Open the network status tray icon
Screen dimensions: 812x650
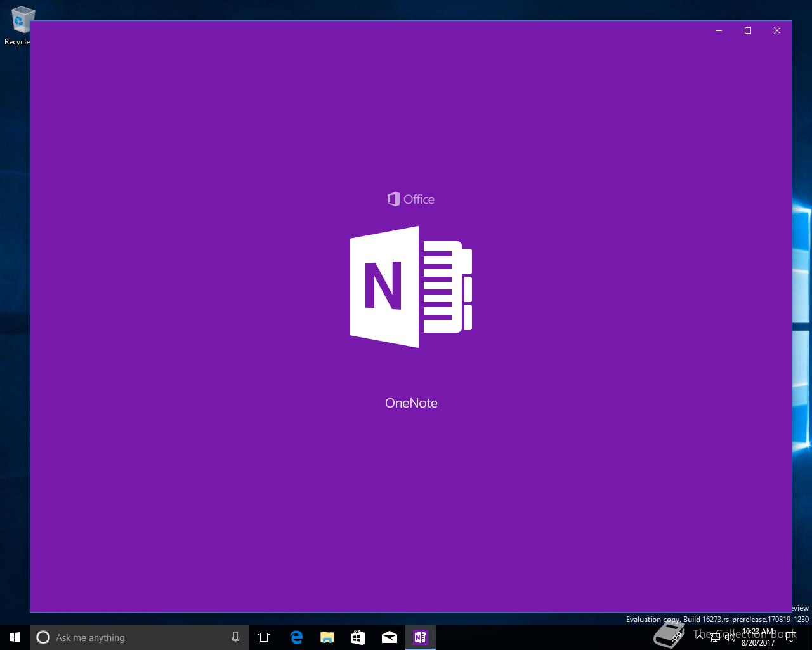click(x=714, y=637)
